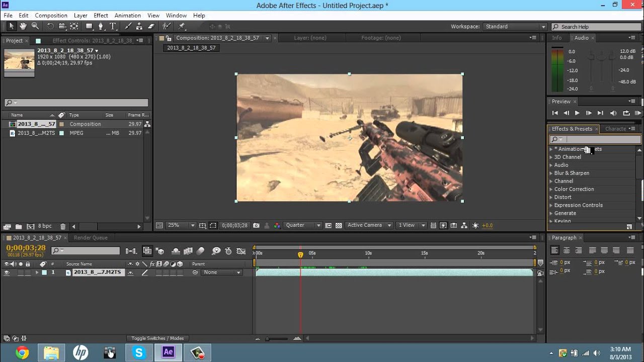644x362 pixels.
Task: Click the Graph Editor icon in timeline
Action: click(x=242, y=251)
